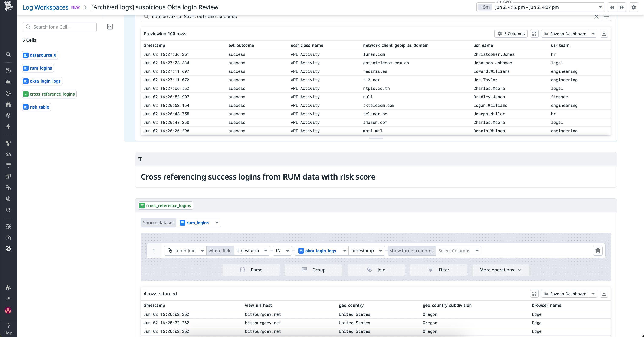644x337 pixels.
Task: Expand the preview table to fullscreen
Action: pos(534,33)
